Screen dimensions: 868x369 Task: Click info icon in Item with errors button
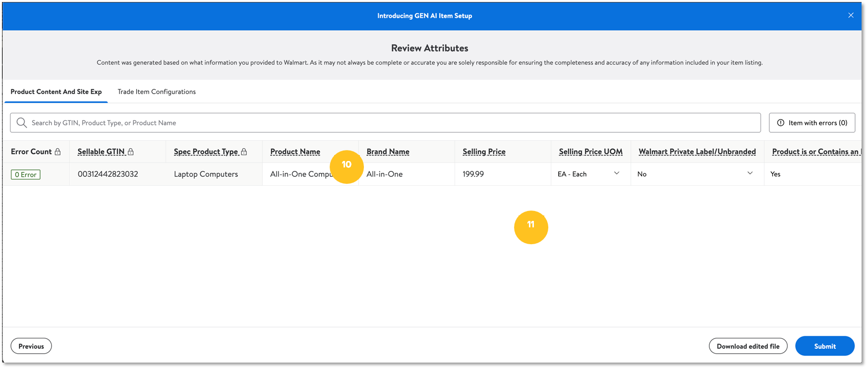point(780,123)
